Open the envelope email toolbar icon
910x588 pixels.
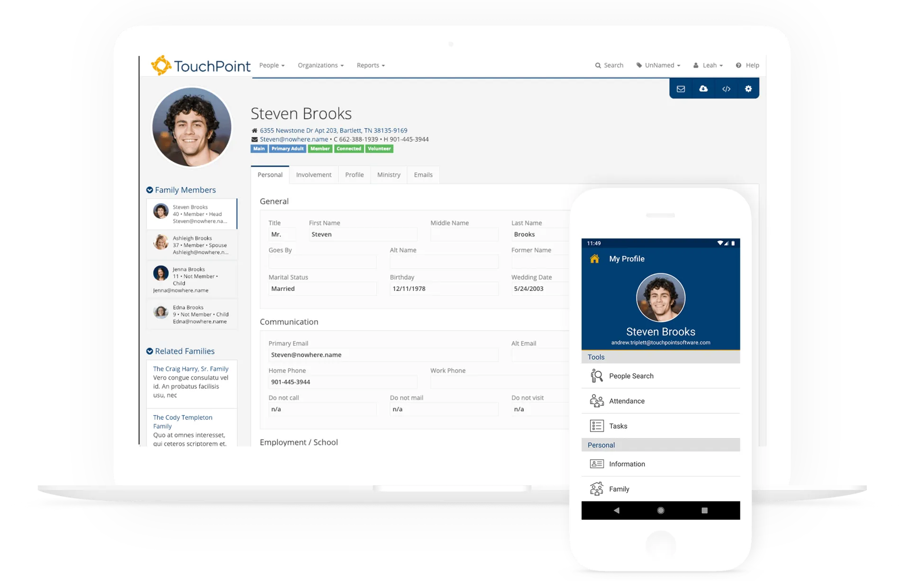tap(681, 89)
